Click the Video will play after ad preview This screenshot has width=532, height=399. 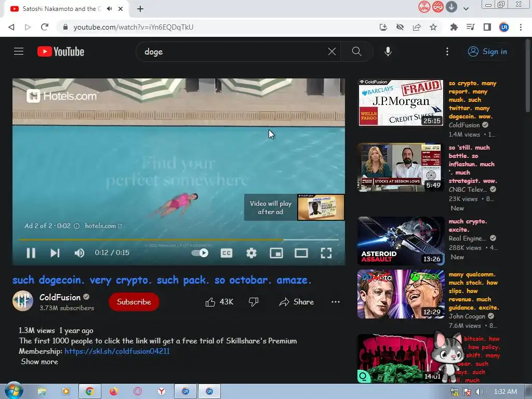click(x=294, y=207)
